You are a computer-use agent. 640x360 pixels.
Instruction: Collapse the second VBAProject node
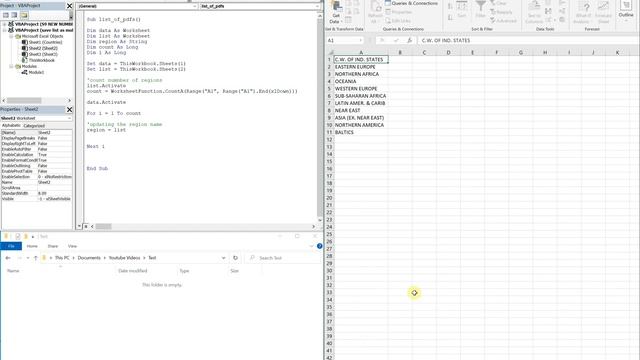(4, 30)
